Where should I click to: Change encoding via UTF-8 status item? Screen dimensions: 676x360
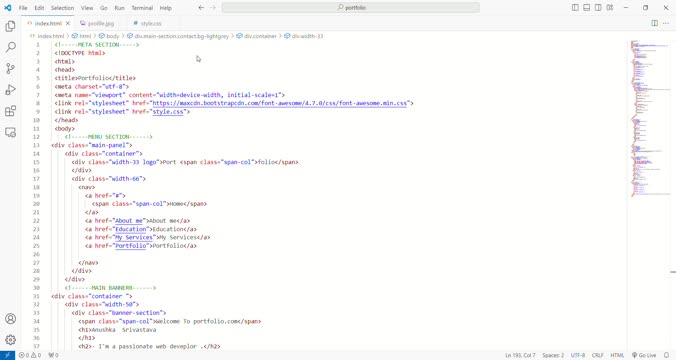tap(578, 355)
